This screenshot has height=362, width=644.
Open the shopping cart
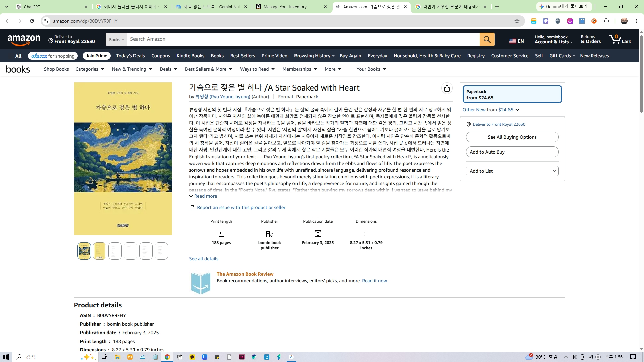click(x=620, y=39)
